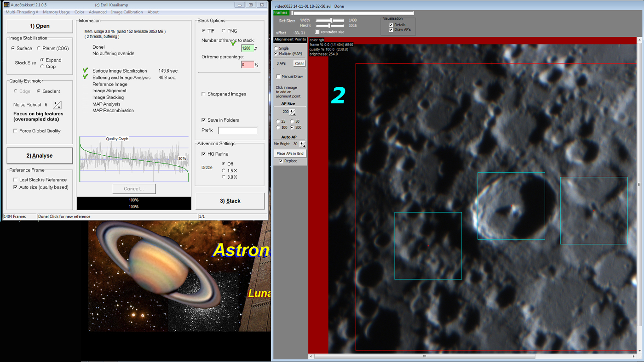Click "Surface Image Stabilization" info row
644x362 pixels.
120,71
